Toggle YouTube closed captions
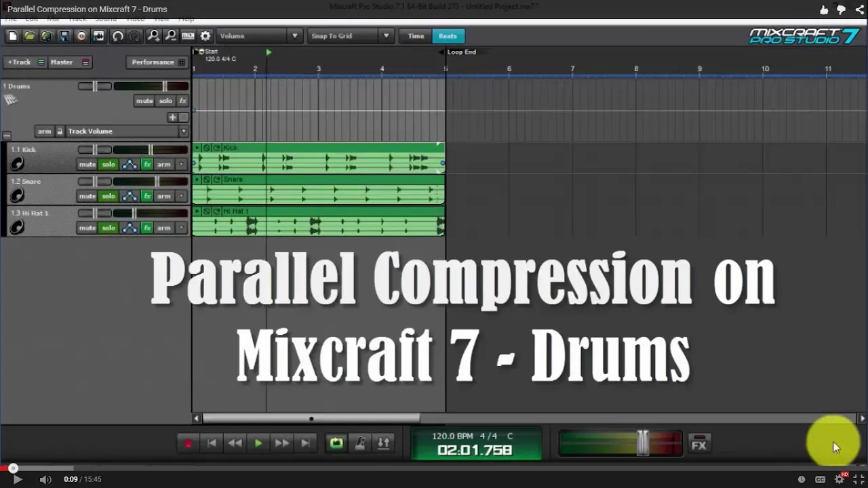Screen dimensions: 868x488 click(x=820, y=479)
